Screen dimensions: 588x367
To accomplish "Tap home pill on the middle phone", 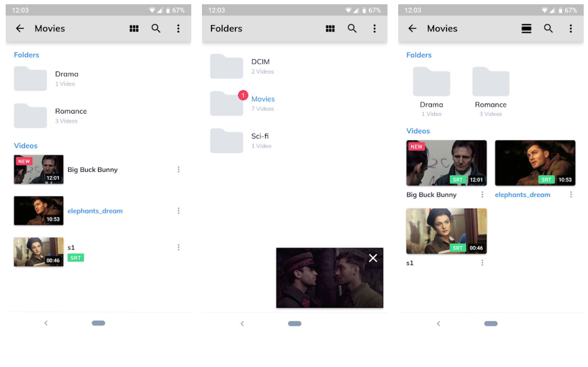I will click(295, 324).
